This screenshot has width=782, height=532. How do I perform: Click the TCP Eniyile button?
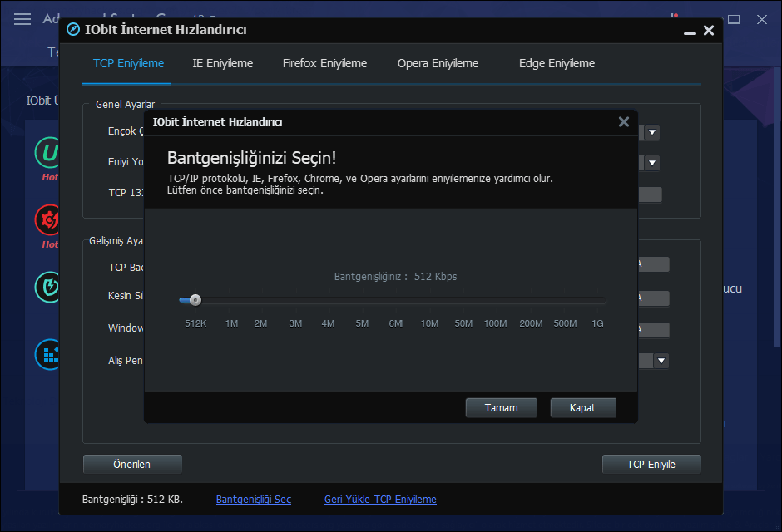point(651,465)
